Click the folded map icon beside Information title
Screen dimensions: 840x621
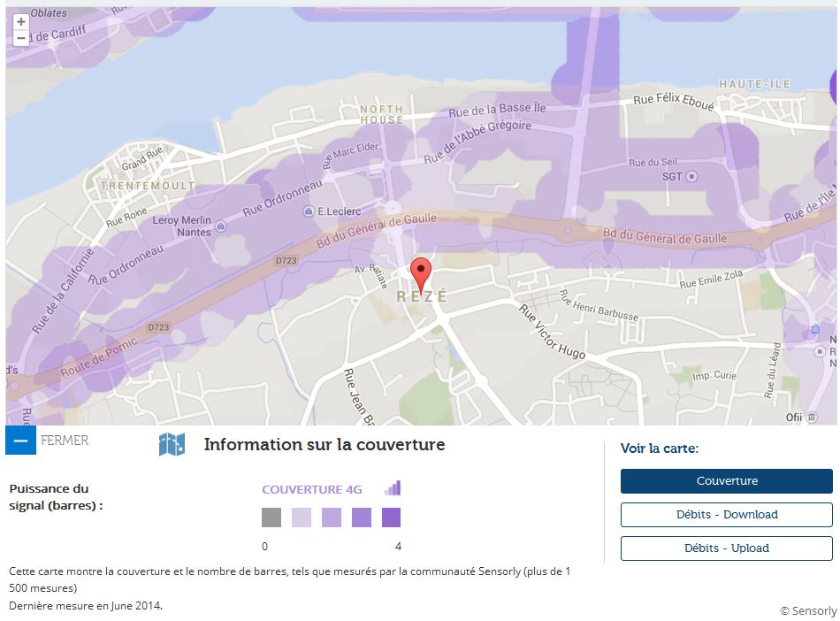tap(172, 444)
